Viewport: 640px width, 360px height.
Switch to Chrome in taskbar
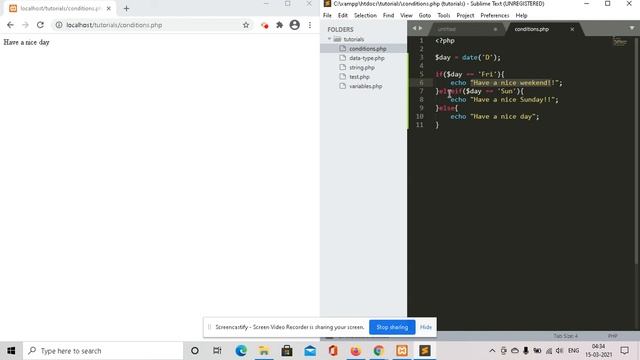pyautogui.click(x=379, y=351)
